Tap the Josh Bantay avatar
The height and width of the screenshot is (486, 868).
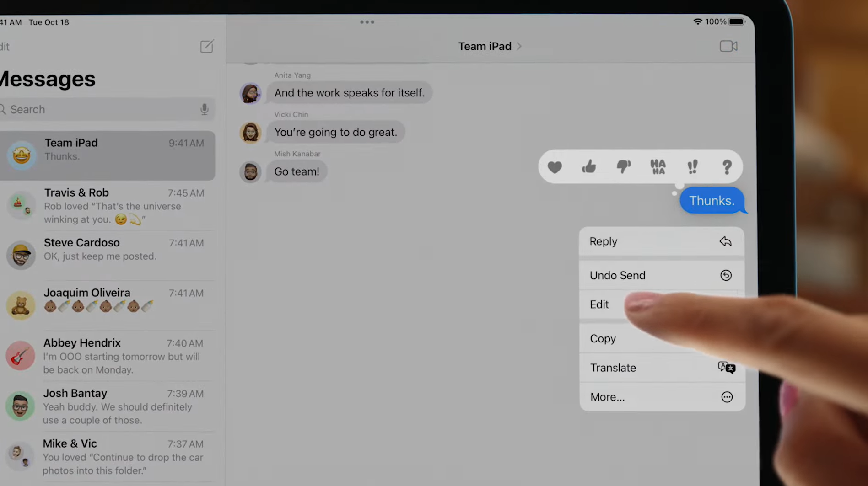tap(20, 406)
